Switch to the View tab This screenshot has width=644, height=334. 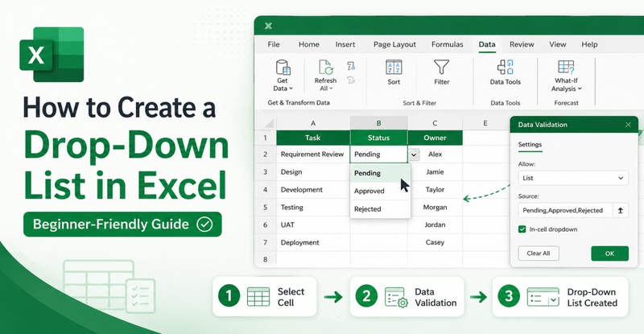(x=557, y=44)
